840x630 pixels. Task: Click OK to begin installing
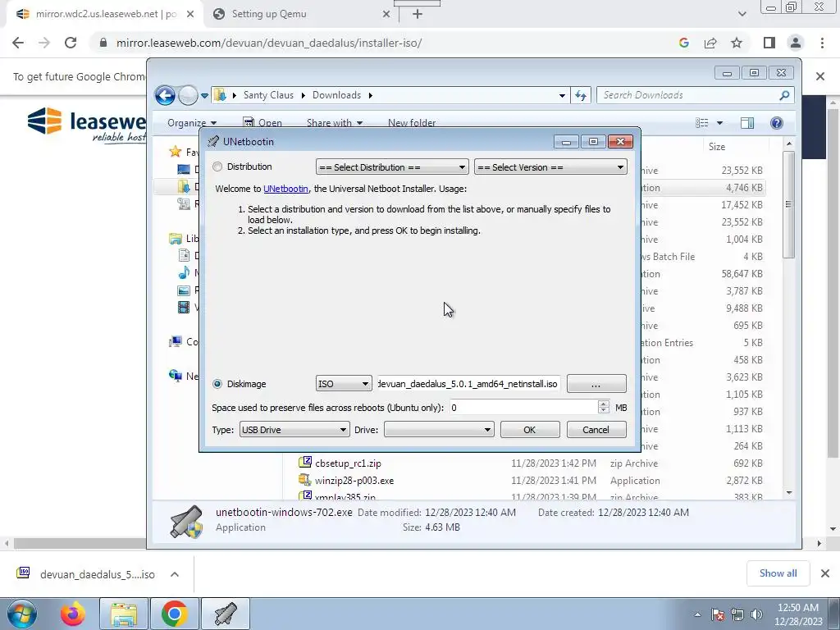(530, 430)
